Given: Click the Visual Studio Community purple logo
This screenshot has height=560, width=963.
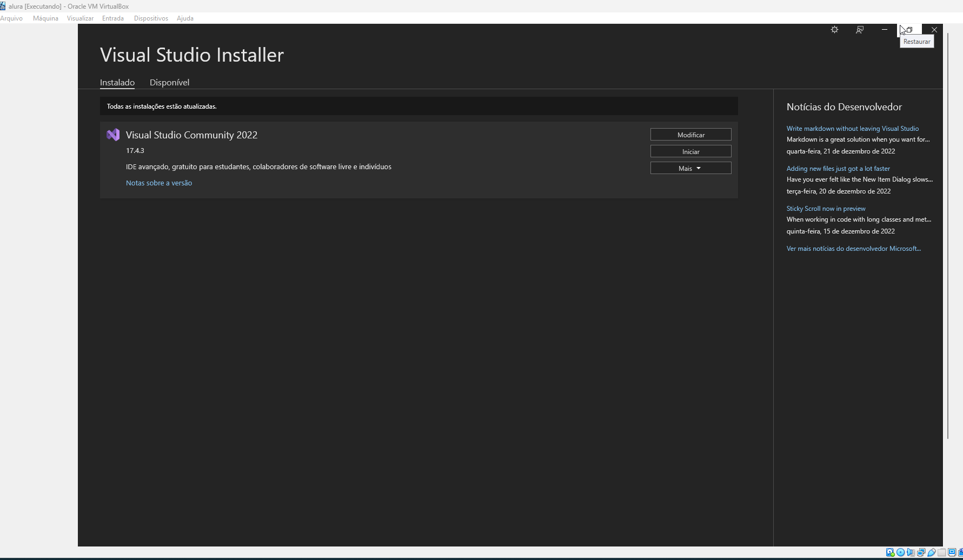Looking at the screenshot, I should pyautogui.click(x=113, y=135).
